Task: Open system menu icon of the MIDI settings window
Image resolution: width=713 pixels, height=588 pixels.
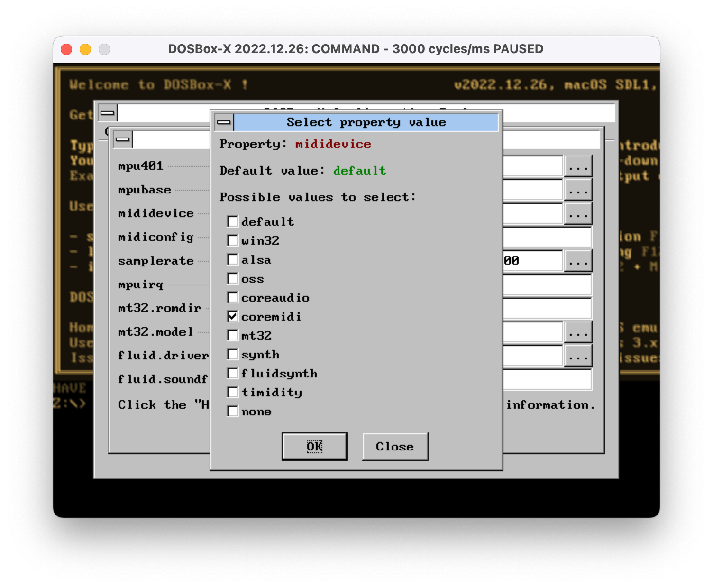Action: point(123,139)
